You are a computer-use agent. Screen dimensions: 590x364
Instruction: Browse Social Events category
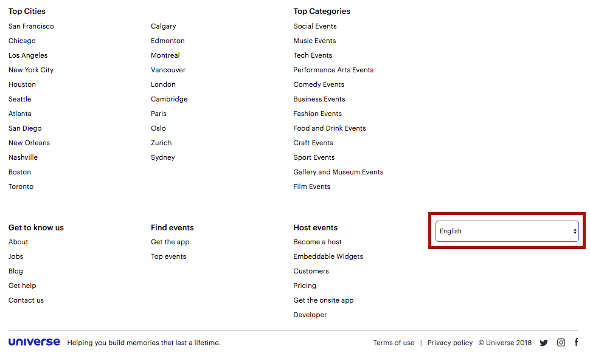point(315,26)
